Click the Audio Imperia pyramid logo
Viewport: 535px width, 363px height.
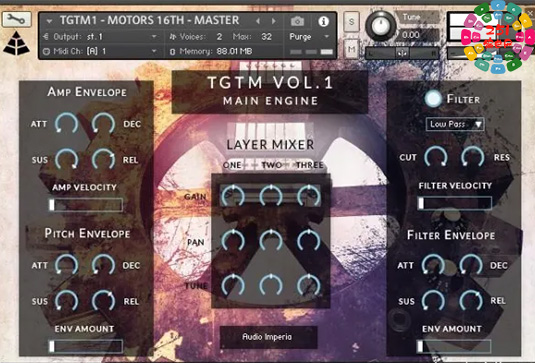pos(16,44)
